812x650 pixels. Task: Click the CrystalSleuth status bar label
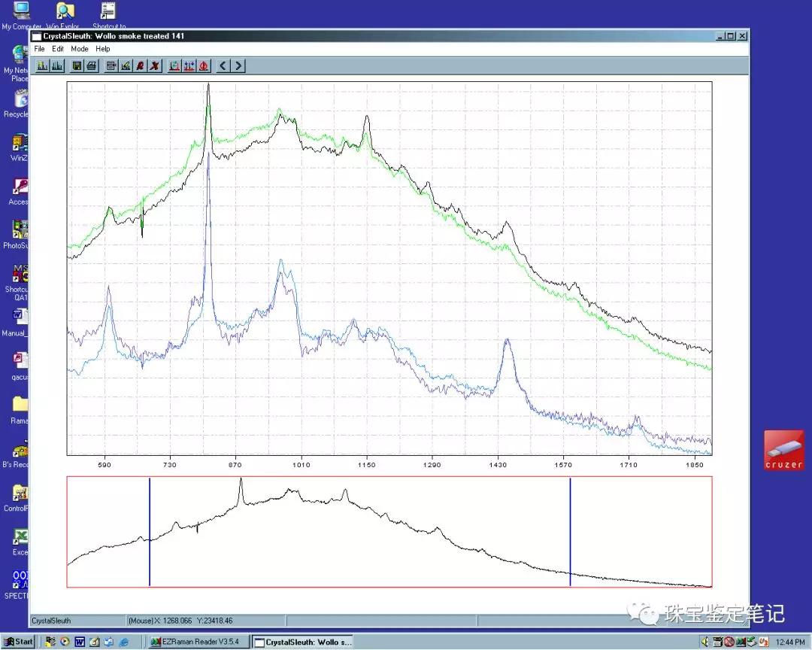(x=51, y=621)
